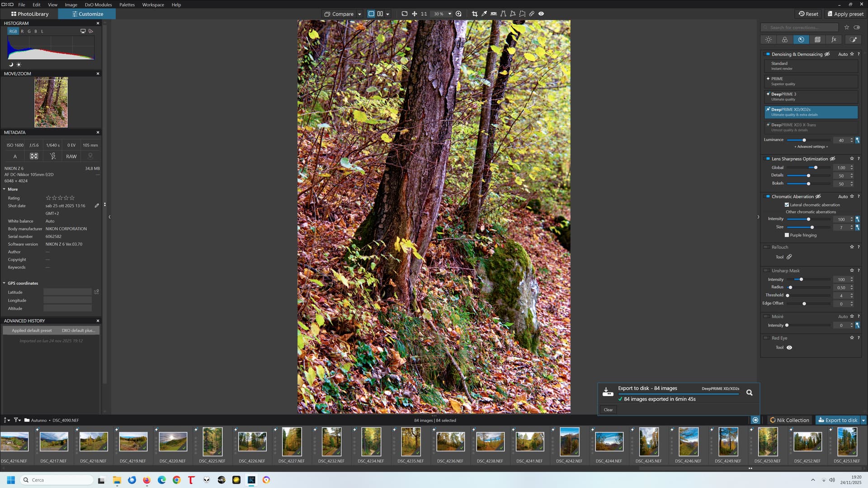Open the Color corrections tab

coord(784,40)
